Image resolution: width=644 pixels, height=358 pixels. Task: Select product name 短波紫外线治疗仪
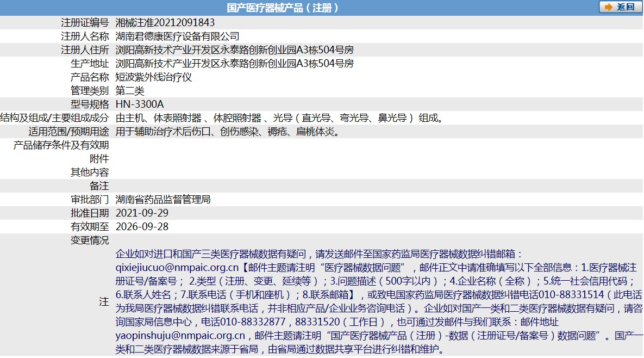(x=154, y=77)
